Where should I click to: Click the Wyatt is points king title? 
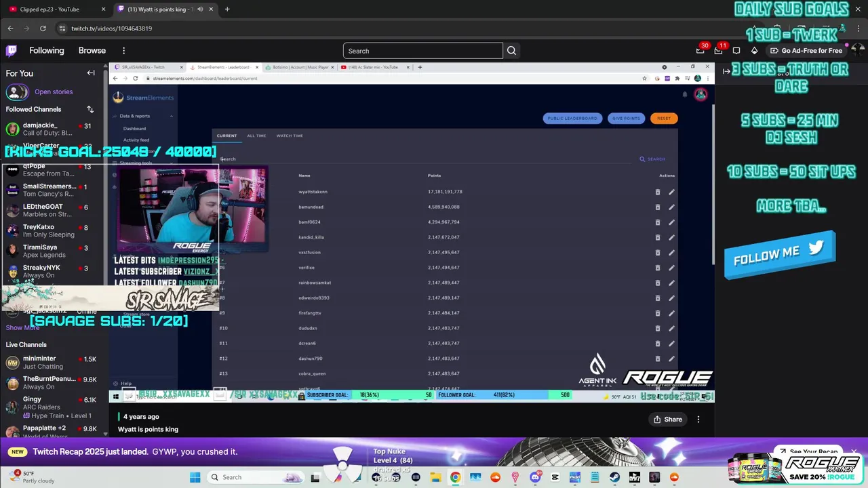pyautogui.click(x=148, y=429)
